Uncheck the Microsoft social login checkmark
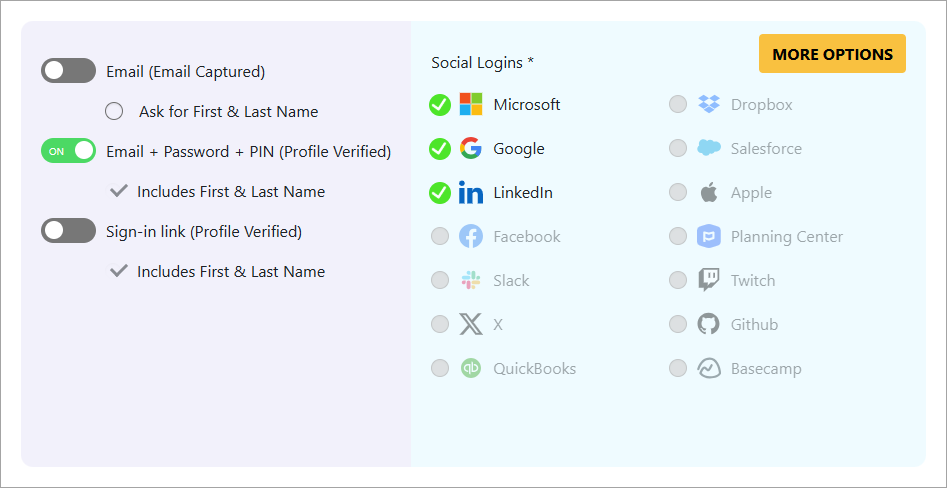 click(440, 105)
